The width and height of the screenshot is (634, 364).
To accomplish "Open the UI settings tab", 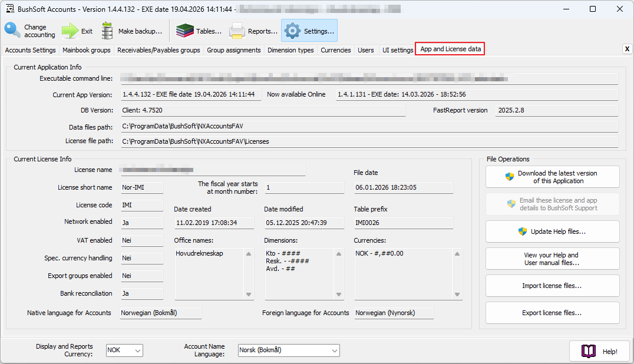I will click(x=398, y=50).
